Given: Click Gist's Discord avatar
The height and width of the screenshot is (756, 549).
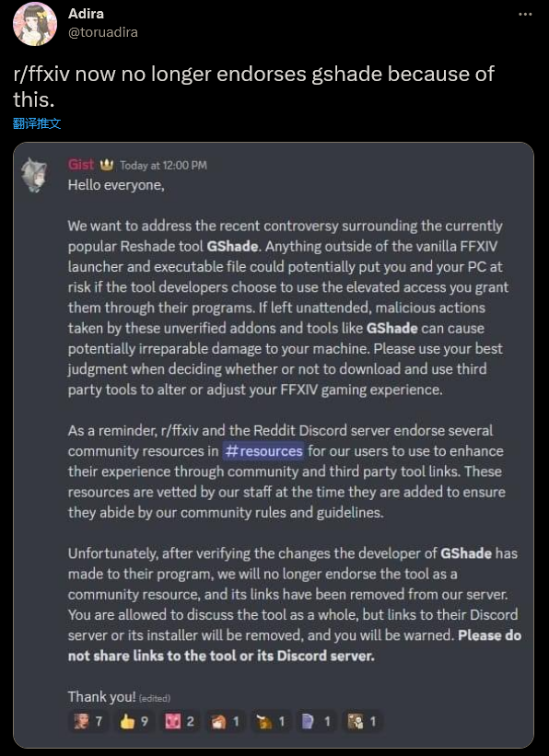Looking at the screenshot, I should (35, 175).
